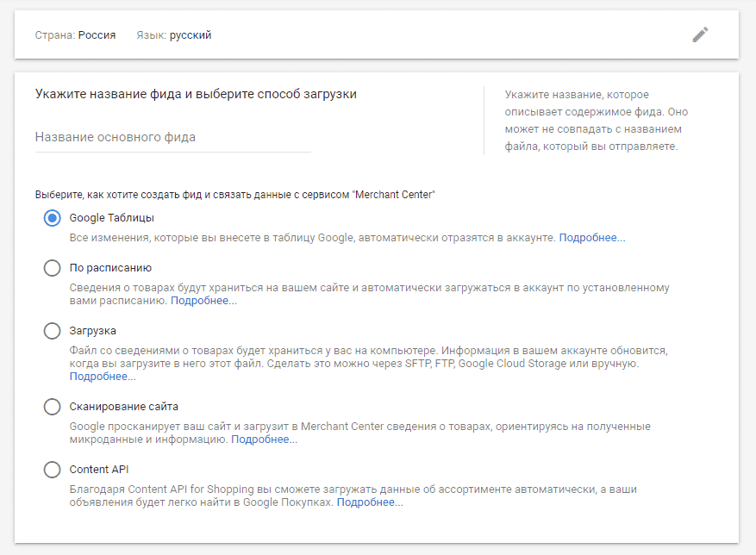This screenshot has height=555, width=756.
Task: Click the Страна: Россия text
Action: click(x=75, y=35)
